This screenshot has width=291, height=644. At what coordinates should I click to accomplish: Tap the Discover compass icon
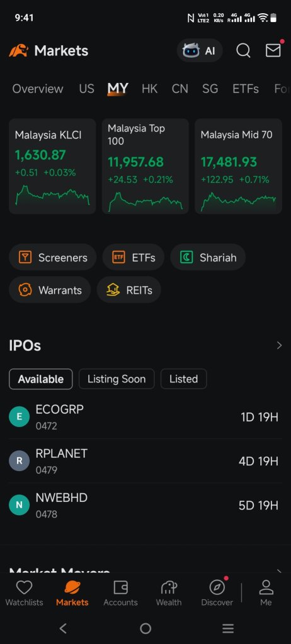coord(217,588)
